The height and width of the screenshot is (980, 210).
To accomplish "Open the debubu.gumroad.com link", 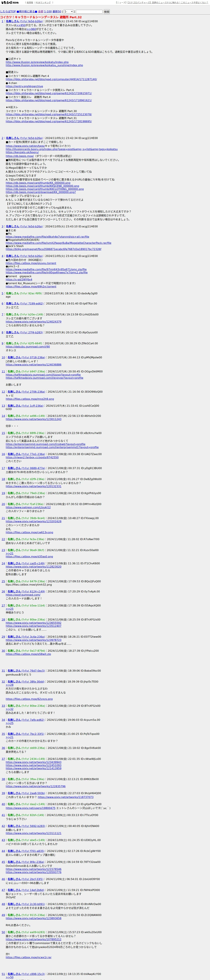I will [28, 347].
